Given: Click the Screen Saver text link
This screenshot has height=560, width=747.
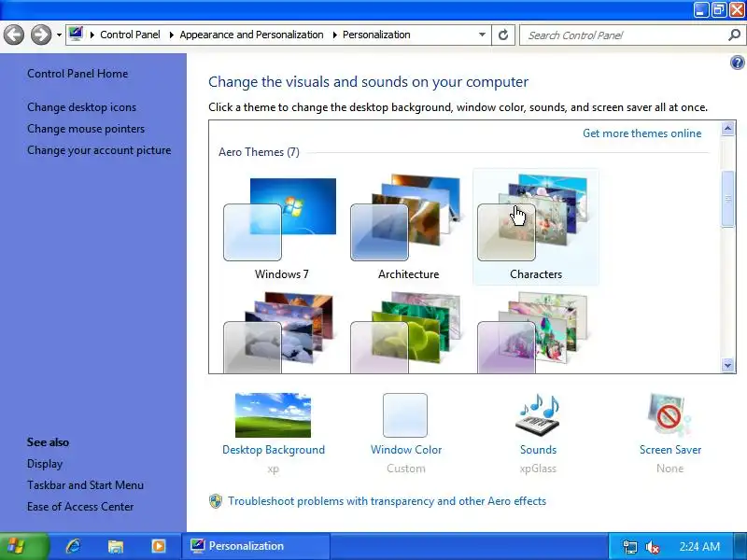Looking at the screenshot, I should pyautogui.click(x=670, y=450).
